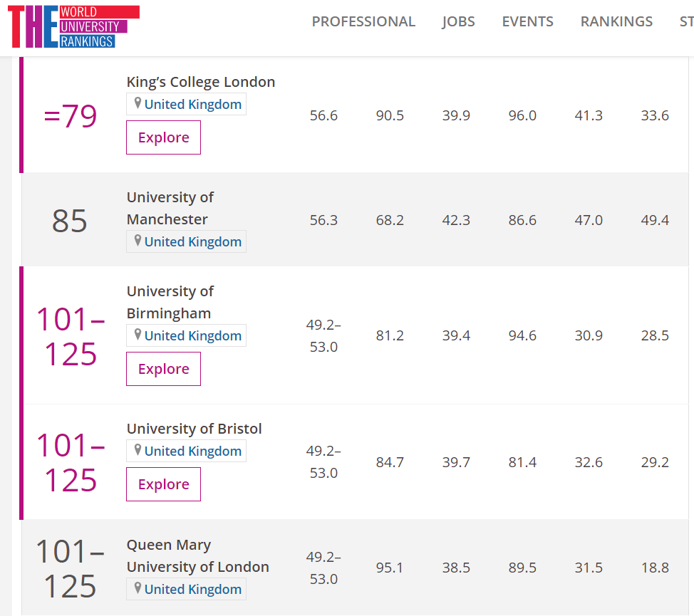Open the University of Bristol page
The height and width of the screenshot is (616, 694).
click(x=195, y=429)
